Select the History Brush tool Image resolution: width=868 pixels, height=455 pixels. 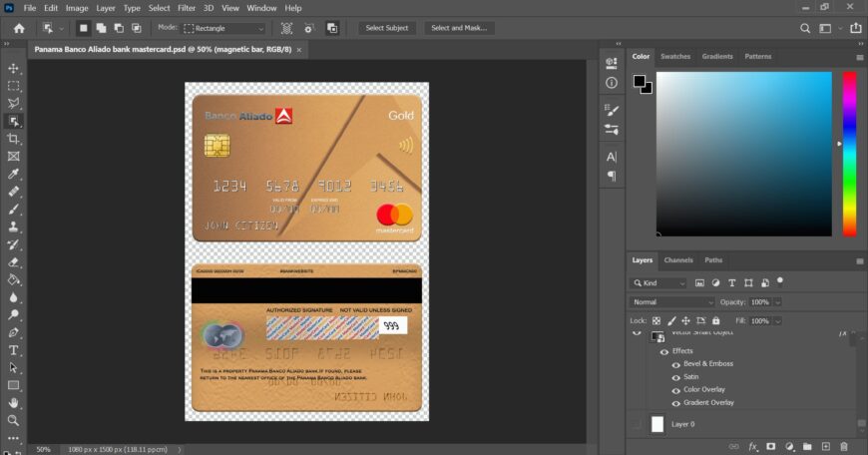[x=13, y=244]
